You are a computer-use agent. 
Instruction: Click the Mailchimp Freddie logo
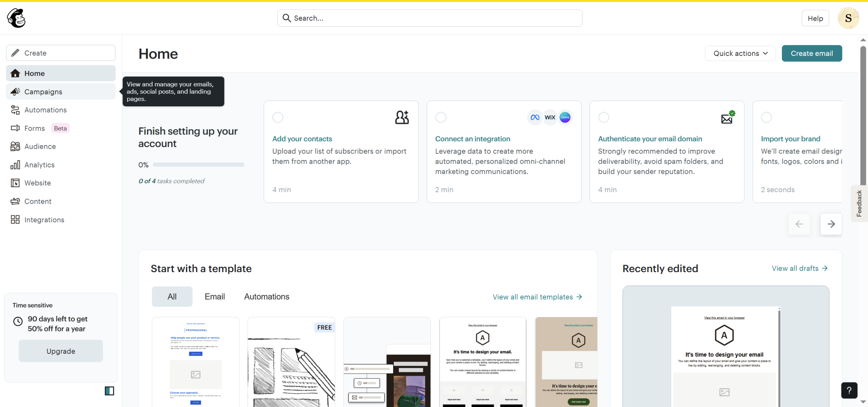pyautogui.click(x=16, y=18)
